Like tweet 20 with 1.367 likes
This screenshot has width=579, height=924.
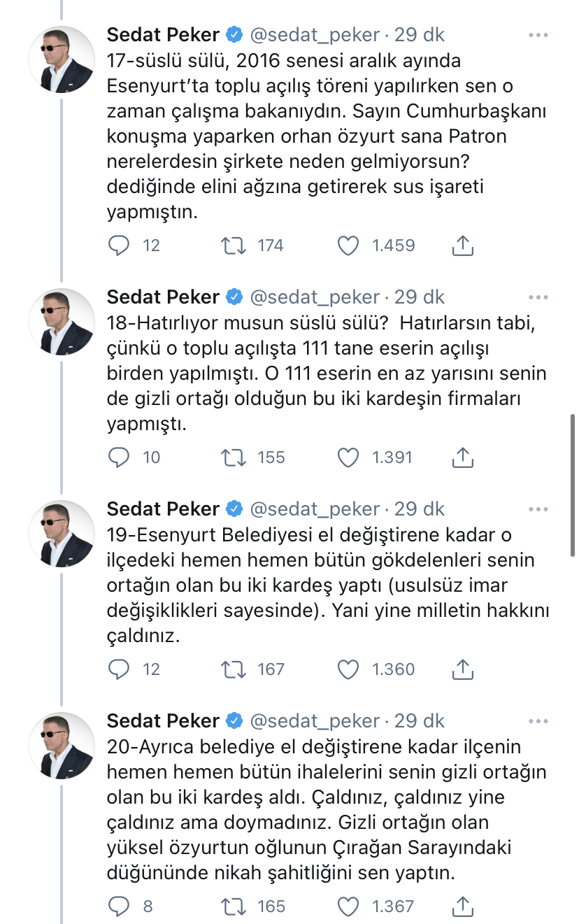(348, 907)
